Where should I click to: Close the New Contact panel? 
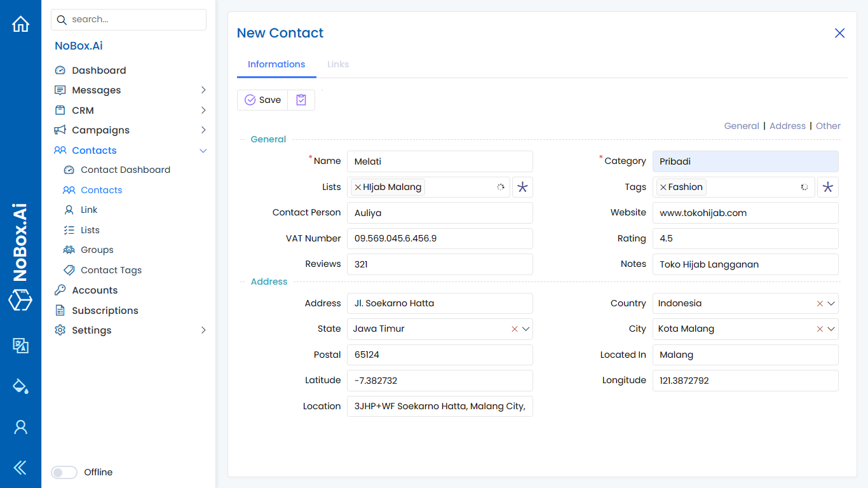click(839, 33)
